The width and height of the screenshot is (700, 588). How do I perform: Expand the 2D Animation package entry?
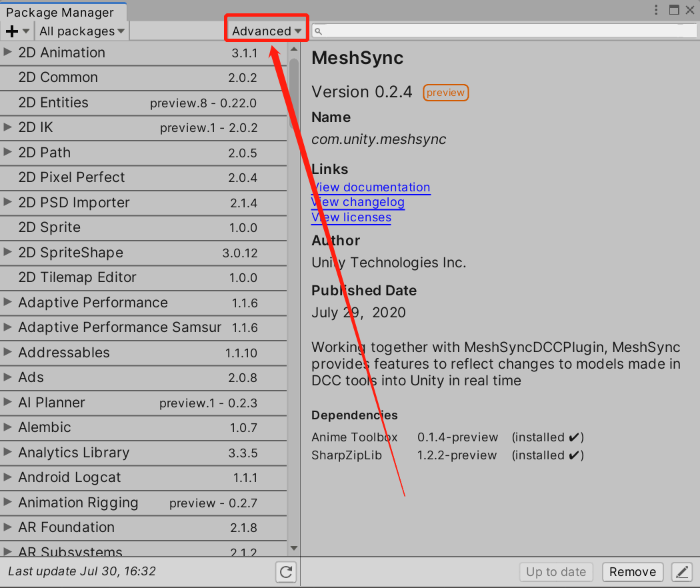8,53
